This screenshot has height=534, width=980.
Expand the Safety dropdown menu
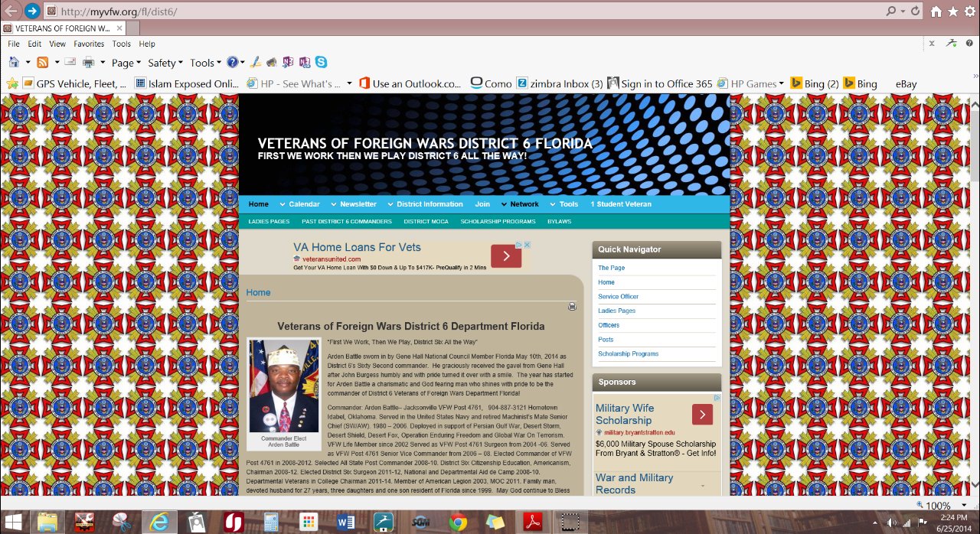pyautogui.click(x=164, y=62)
